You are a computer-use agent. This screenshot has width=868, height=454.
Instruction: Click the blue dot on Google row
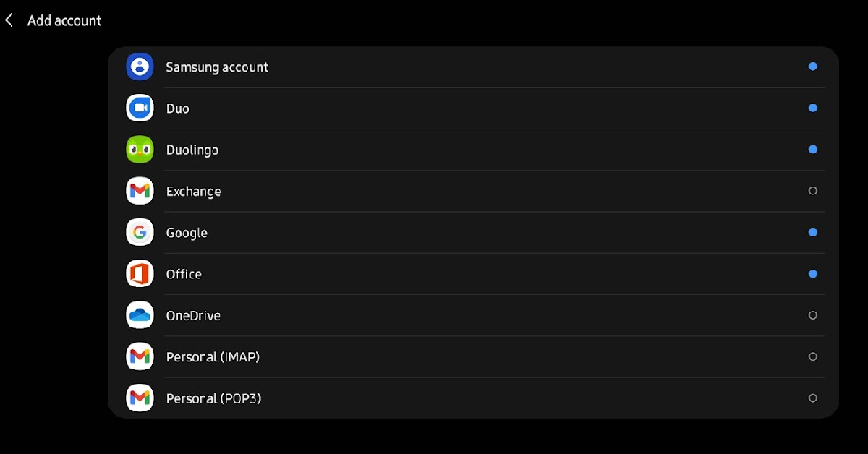tap(812, 232)
